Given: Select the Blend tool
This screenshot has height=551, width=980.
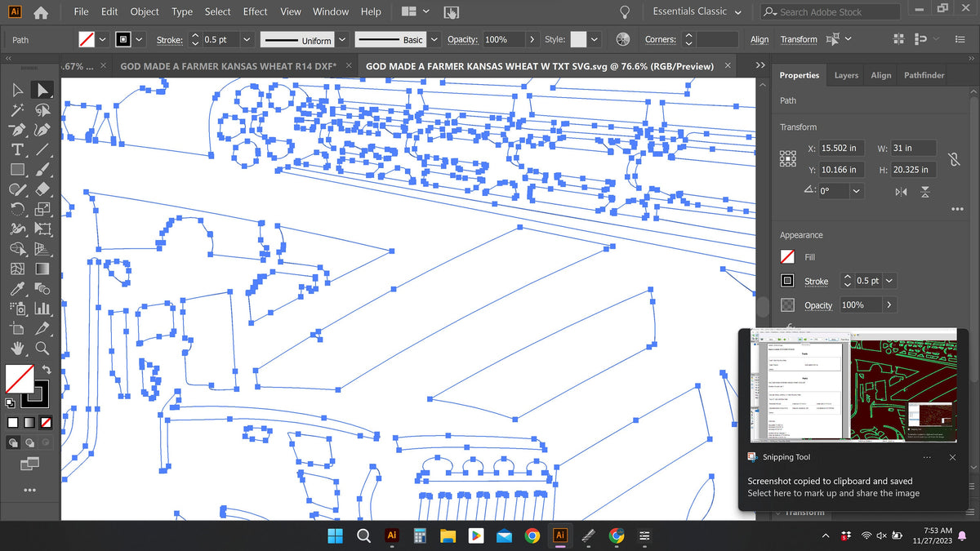Looking at the screenshot, I should click(x=42, y=289).
